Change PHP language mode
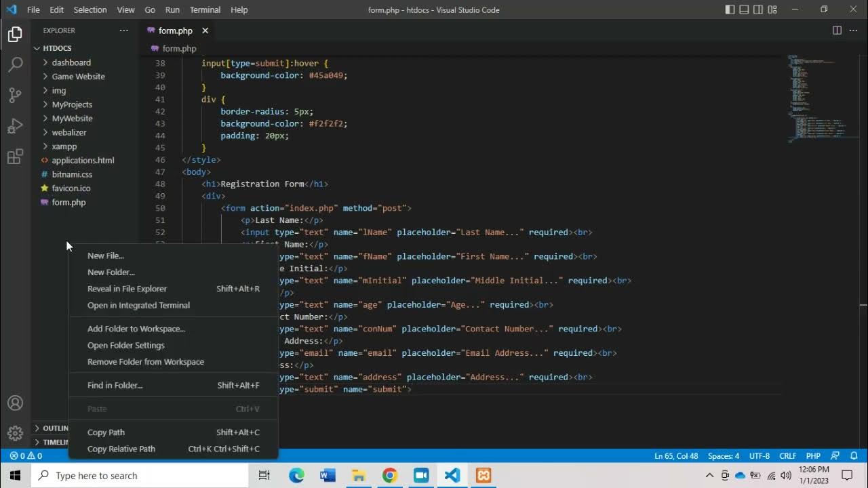Image resolution: width=868 pixels, height=488 pixels. pos(813,456)
